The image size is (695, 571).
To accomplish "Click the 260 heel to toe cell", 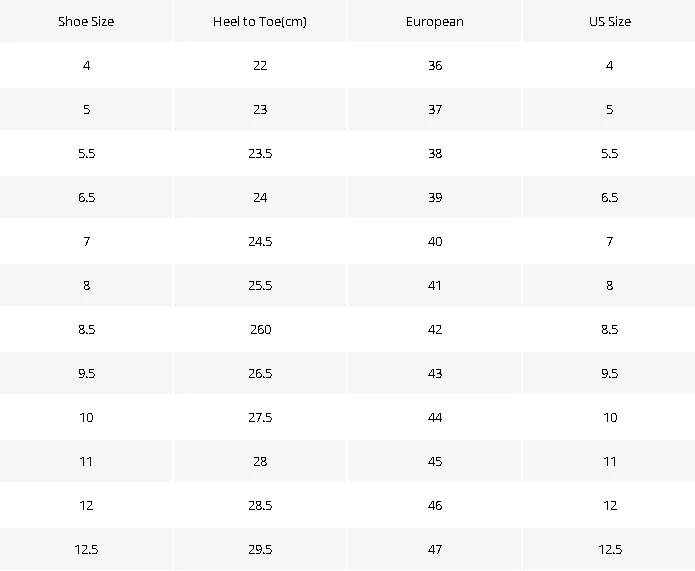I will (260, 329).
